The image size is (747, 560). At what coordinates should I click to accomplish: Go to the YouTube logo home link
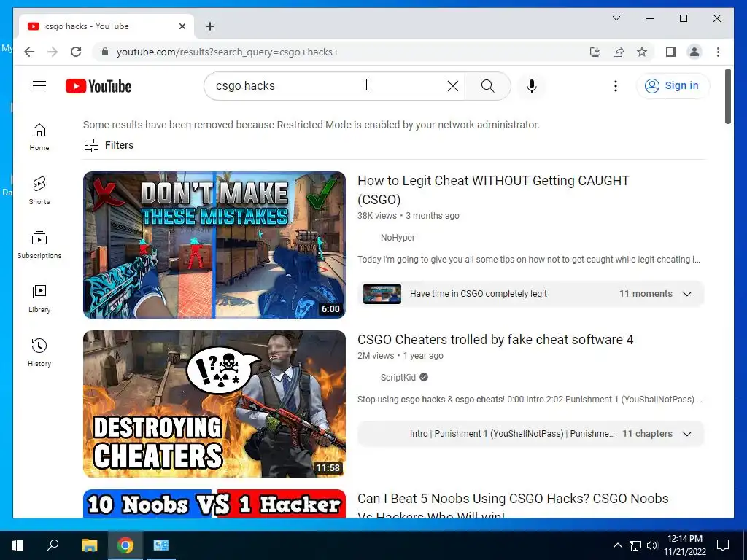[x=98, y=86]
